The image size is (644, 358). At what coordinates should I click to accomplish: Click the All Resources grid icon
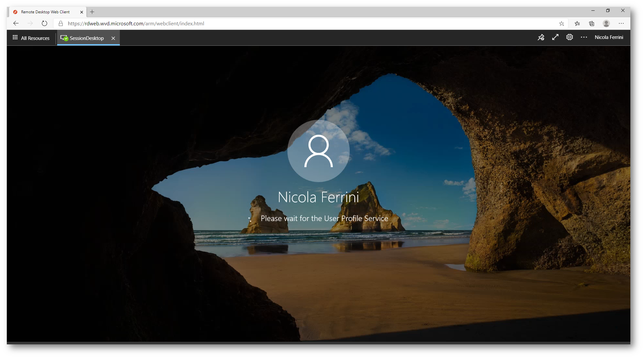pyautogui.click(x=15, y=38)
